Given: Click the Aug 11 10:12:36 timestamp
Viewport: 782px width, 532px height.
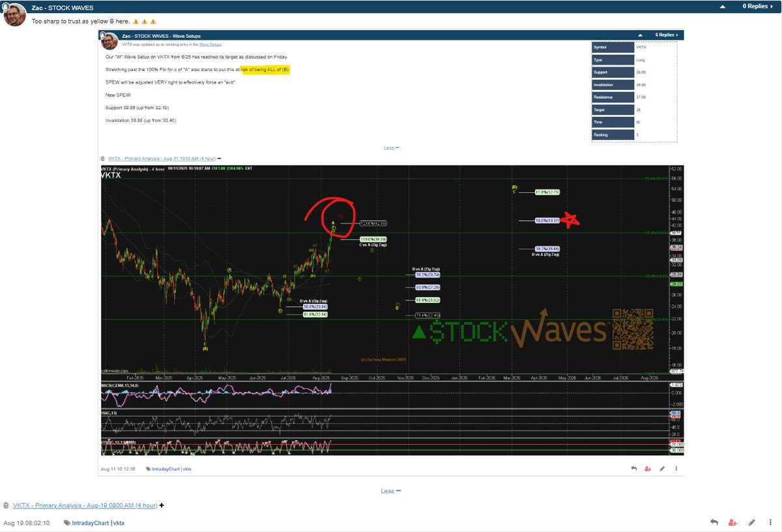Looking at the screenshot, I should (117, 469).
